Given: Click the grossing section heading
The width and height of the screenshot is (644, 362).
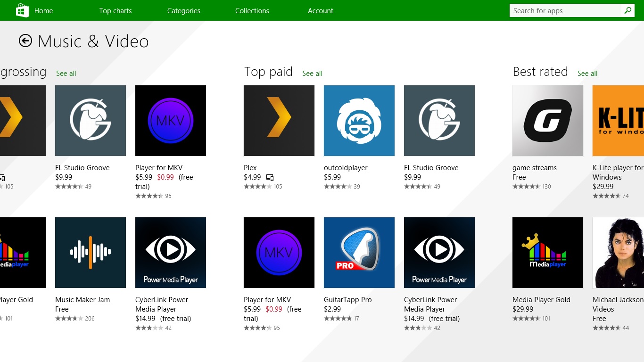Looking at the screenshot, I should 23,72.
